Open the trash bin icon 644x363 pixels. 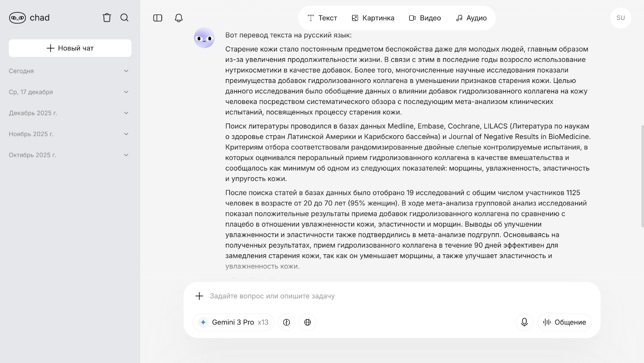(107, 18)
